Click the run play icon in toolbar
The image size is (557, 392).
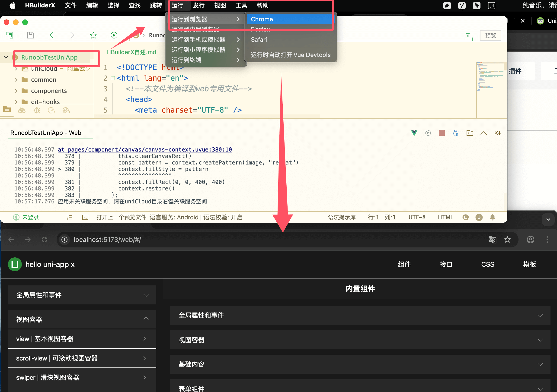click(x=114, y=35)
